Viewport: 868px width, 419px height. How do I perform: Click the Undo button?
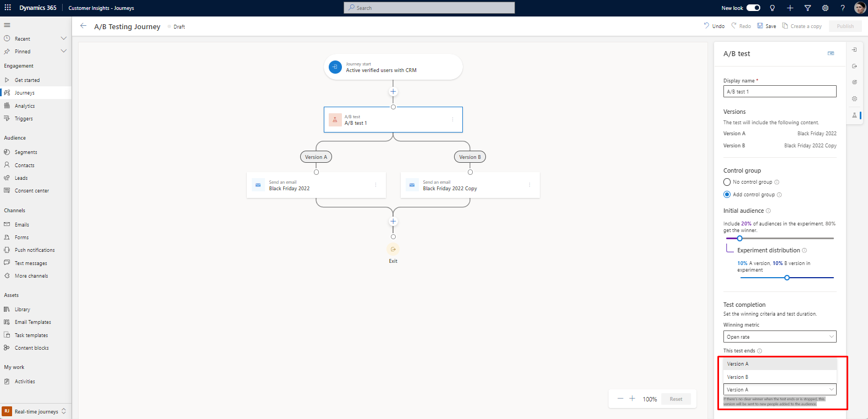click(714, 26)
